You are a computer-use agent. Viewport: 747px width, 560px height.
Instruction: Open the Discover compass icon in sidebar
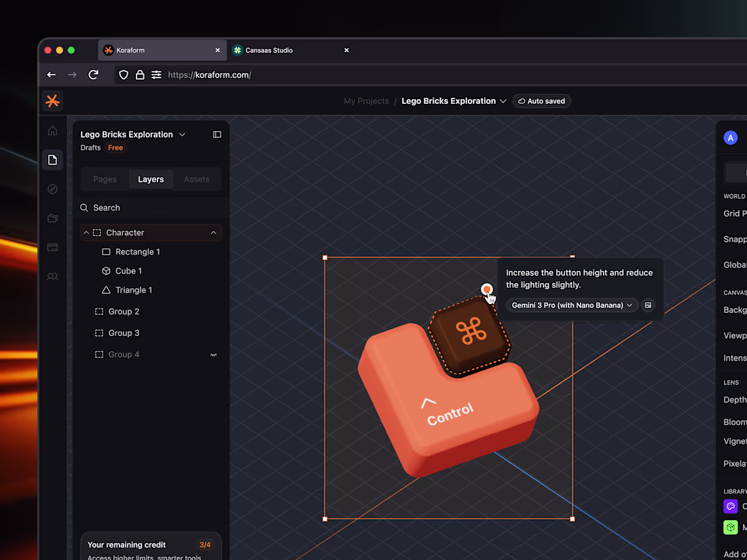coord(52,189)
